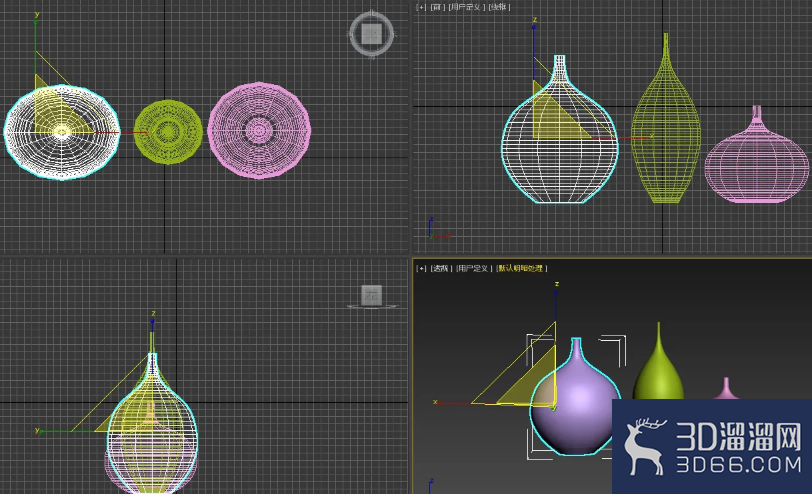Open the 前 view label menu

click(x=438, y=7)
